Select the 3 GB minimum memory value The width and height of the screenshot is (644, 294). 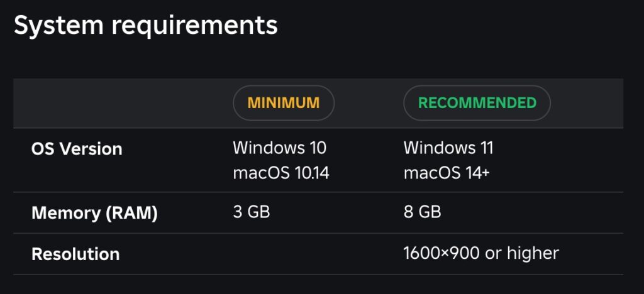(x=252, y=212)
